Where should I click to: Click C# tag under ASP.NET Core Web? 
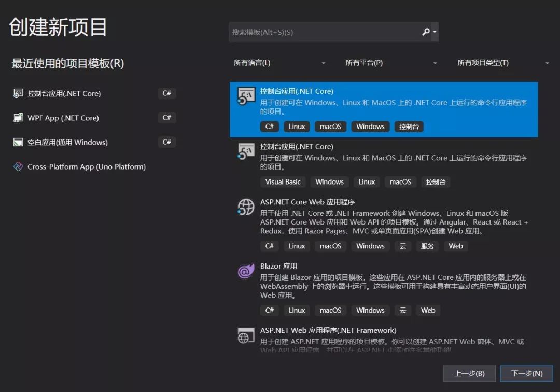pos(269,246)
